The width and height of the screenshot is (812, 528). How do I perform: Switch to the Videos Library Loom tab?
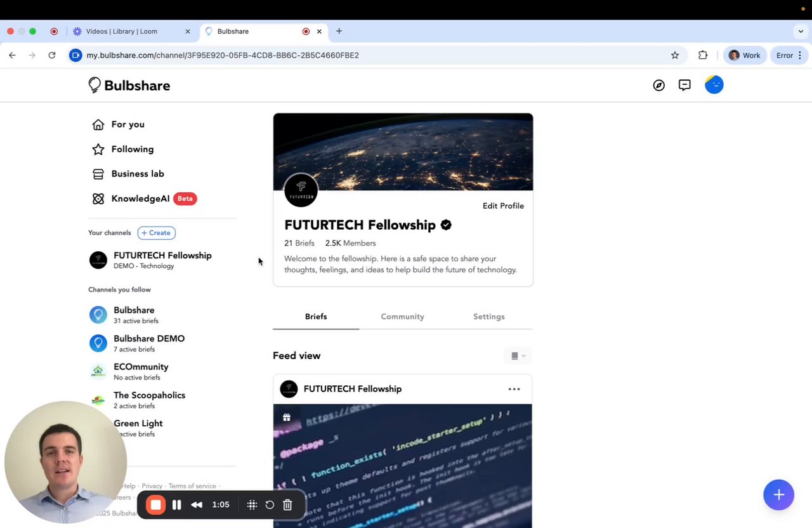131,31
